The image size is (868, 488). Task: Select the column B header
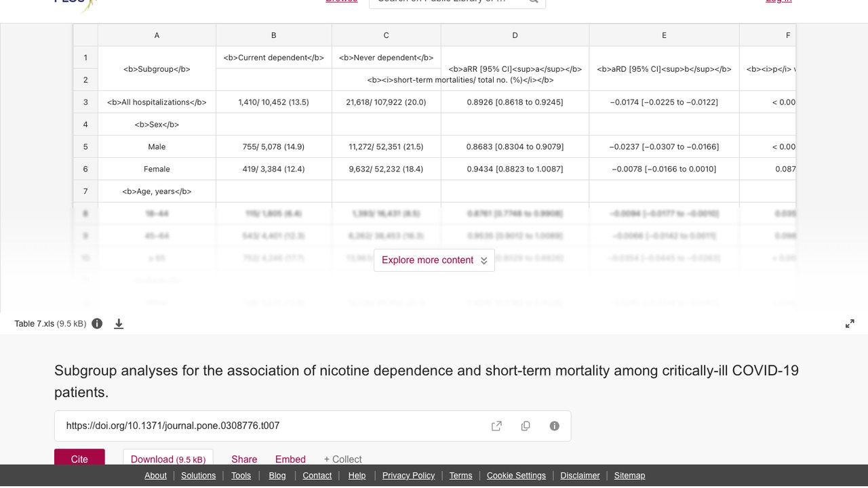(274, 35)
